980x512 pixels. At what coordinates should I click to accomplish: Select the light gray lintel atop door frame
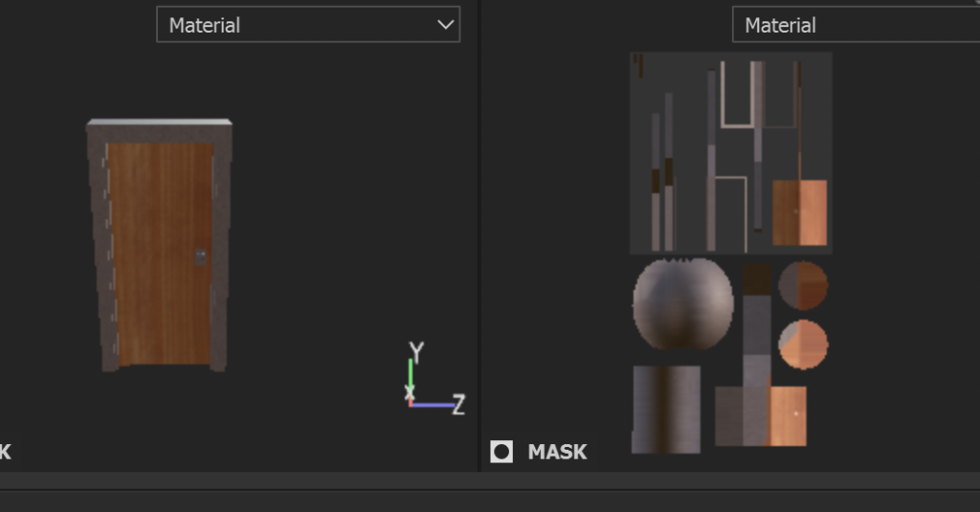(x=159, y=123)
